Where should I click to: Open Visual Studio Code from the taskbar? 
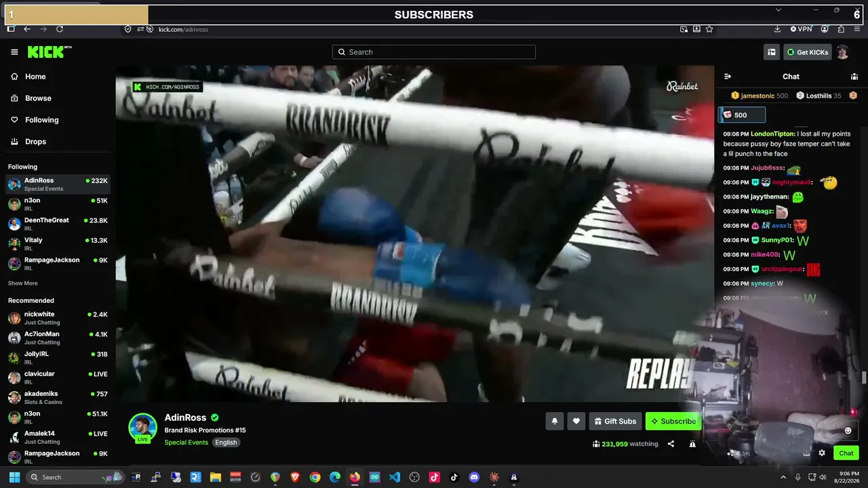tap(395, 477)
